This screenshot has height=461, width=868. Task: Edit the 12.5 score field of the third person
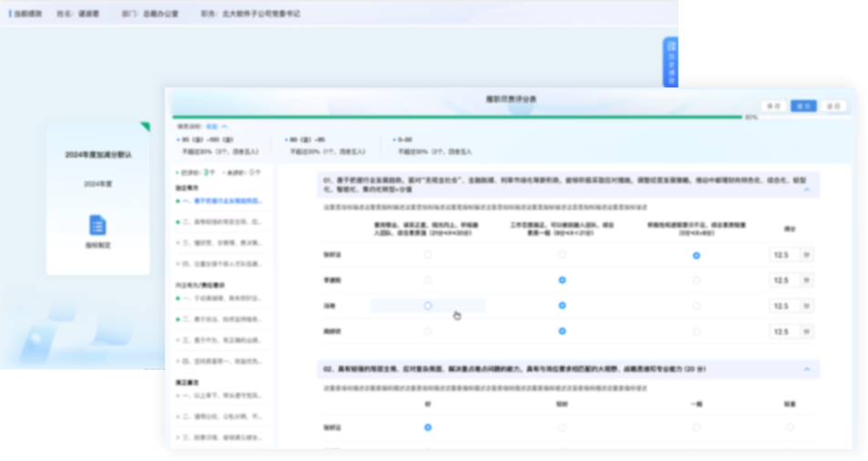pyautogui.click(x=785, y=306)
